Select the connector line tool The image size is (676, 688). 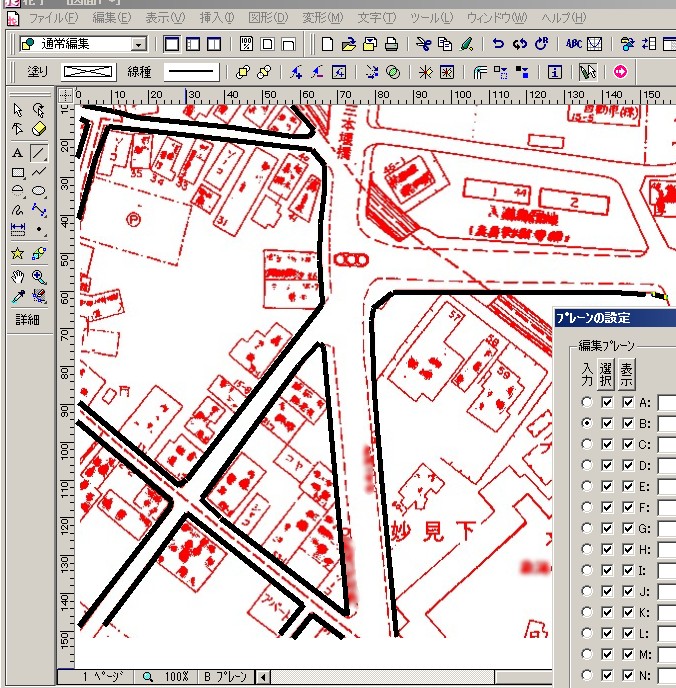pos(39,210)
